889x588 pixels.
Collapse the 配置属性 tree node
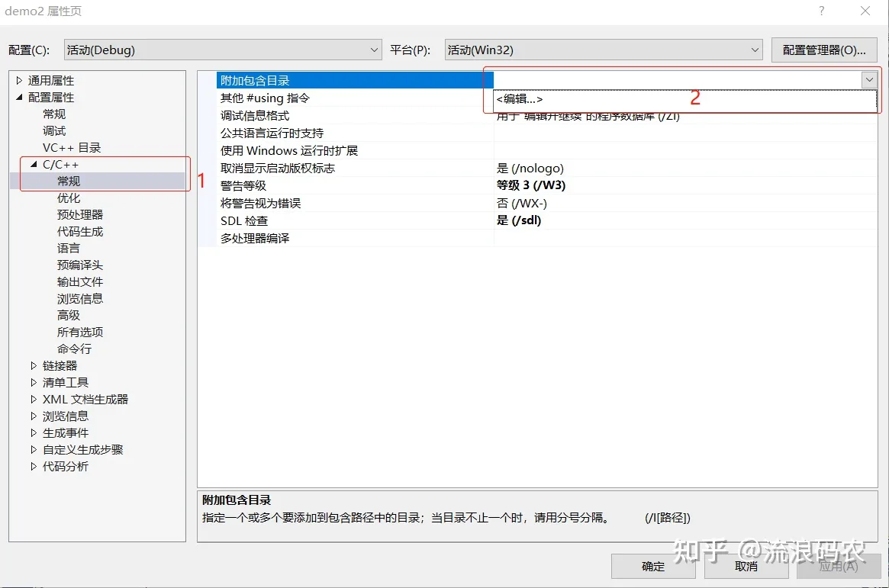coord(18,97)
